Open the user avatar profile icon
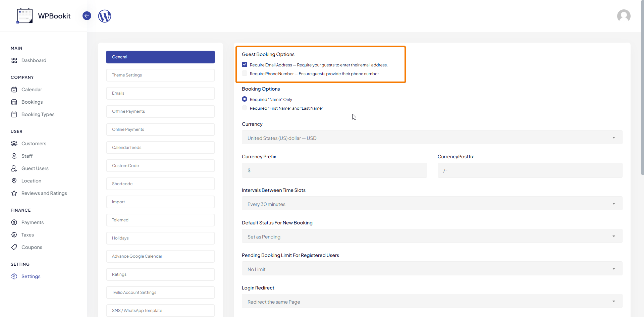 point(624,16)
